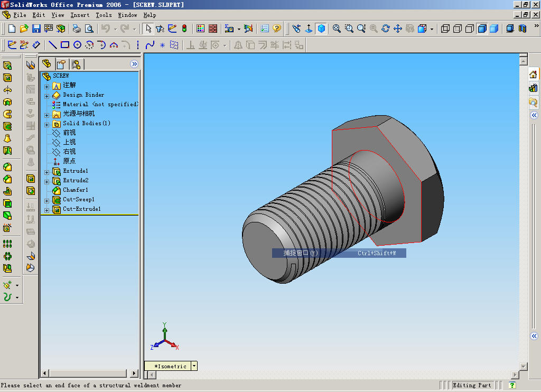This screenshot has width=541, height=392.
Task: Click the New document icon
Action: [x=12, y=29]
